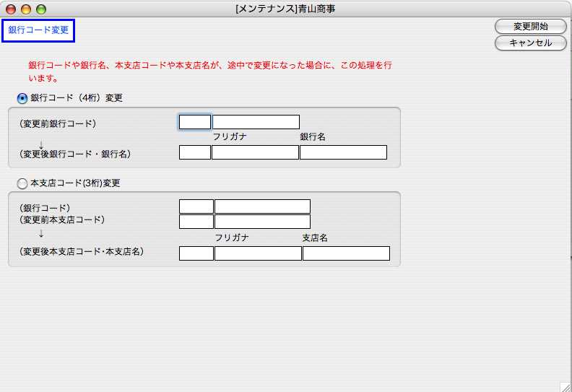The width and height of the screenshot is (572, 392).
Task: Click the window resize grip at corner
Action: click(x=565, y=386)
